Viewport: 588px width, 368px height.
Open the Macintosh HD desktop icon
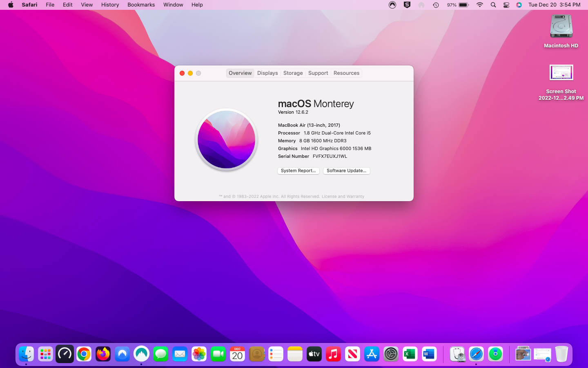561,31
